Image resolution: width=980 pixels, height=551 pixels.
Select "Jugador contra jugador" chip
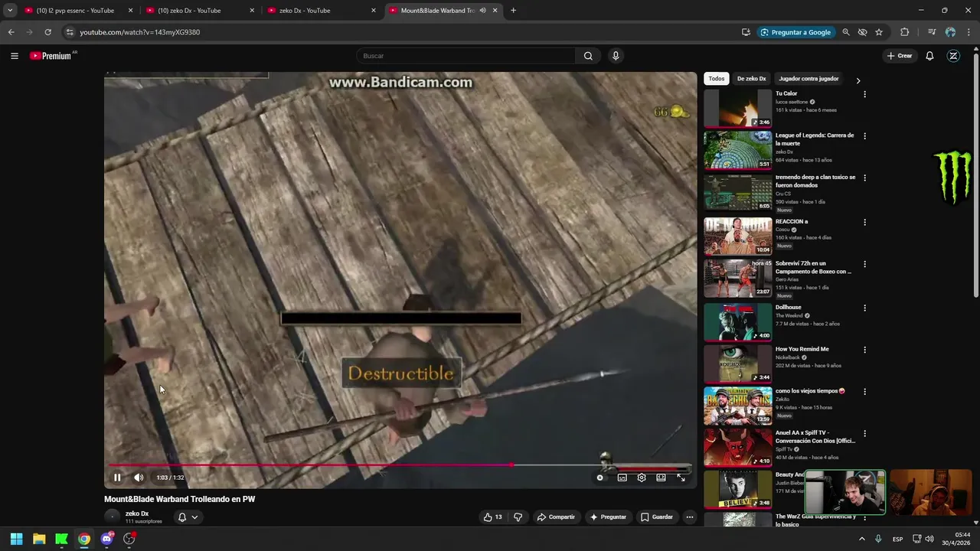[x=808, y=79]
